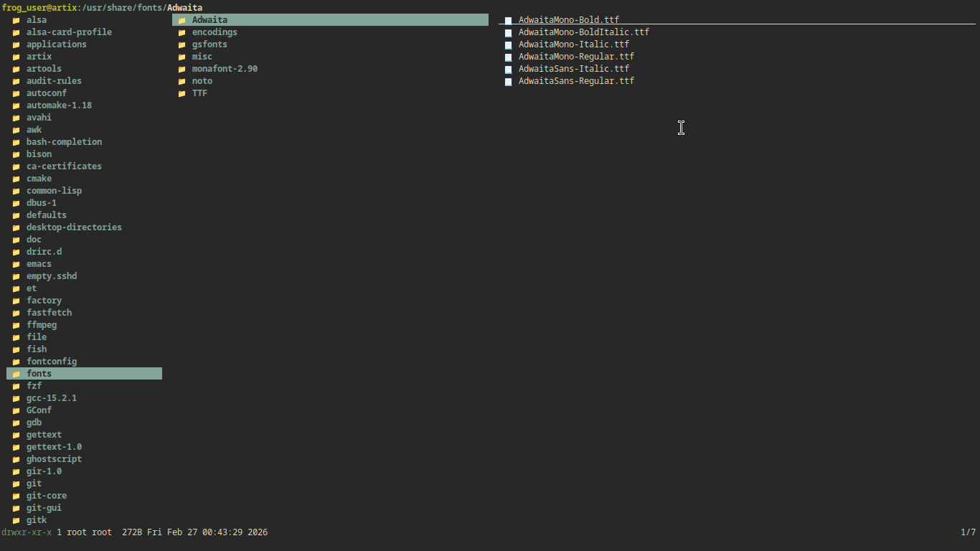Click the folder icon beside fastfetch
The height and width of the screenshot is (551, 980).
(x=16, y=313)
